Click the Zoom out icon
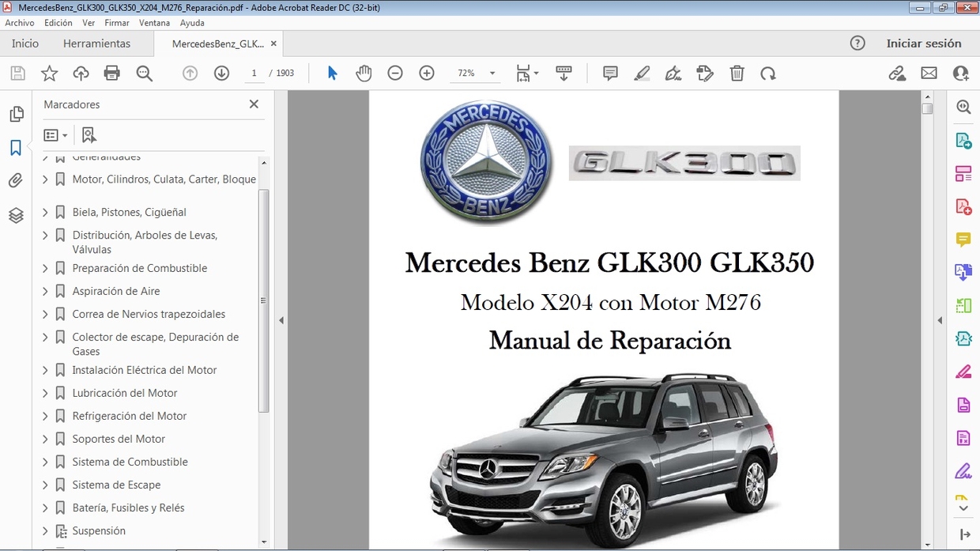 point(395,73)
